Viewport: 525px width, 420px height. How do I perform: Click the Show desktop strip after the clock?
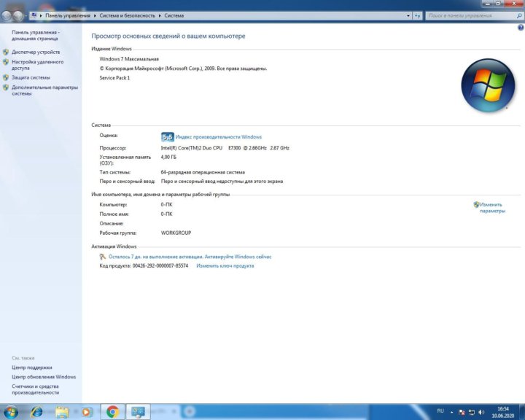(x=522, y=412)
